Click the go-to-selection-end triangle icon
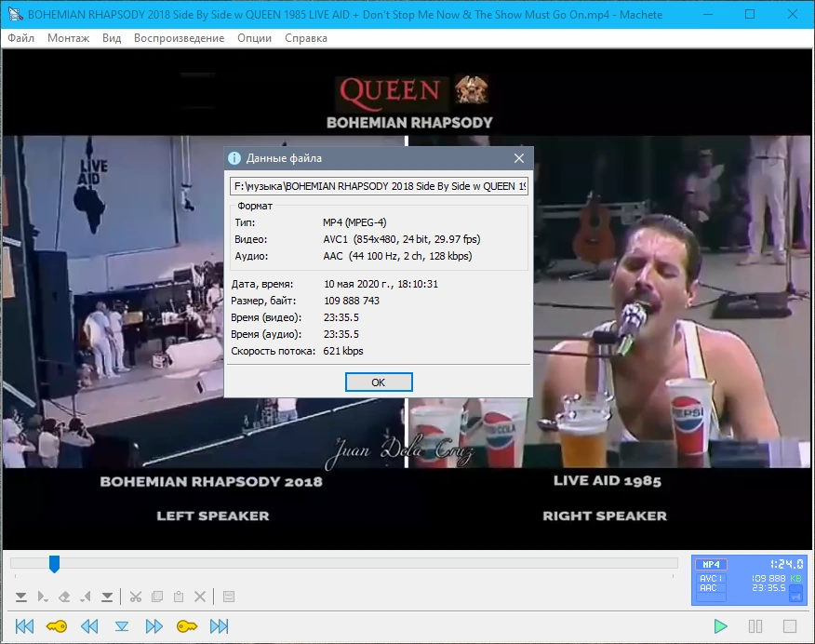 pyautogui.click(x=86, y=597)
